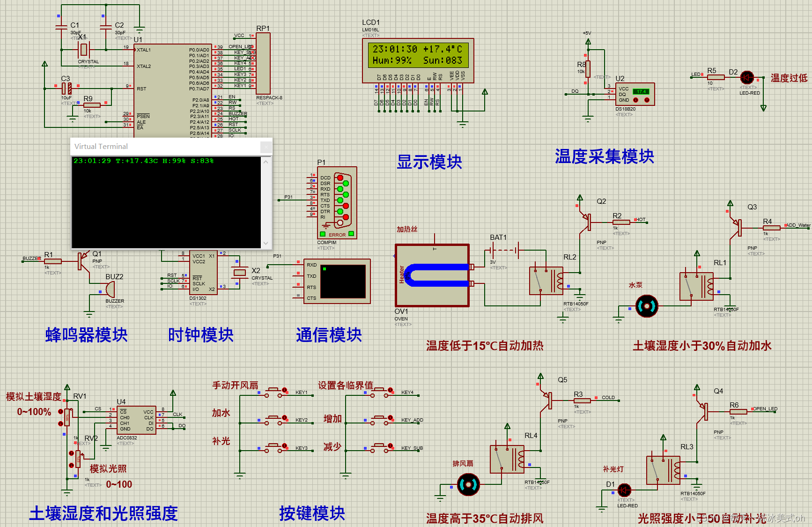
Task: Click the '时钟模块' label
Action: pyautogui.click(x=200, y=335)
